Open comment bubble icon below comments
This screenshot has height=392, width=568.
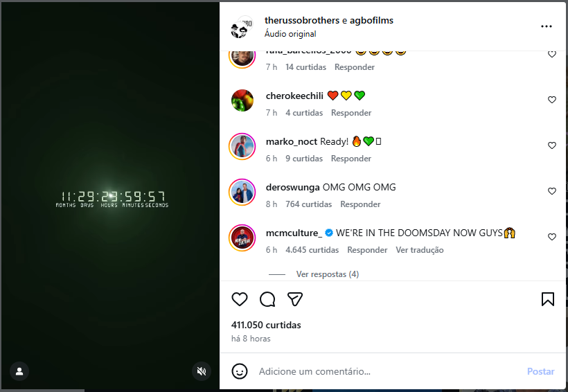click(267, 299)
